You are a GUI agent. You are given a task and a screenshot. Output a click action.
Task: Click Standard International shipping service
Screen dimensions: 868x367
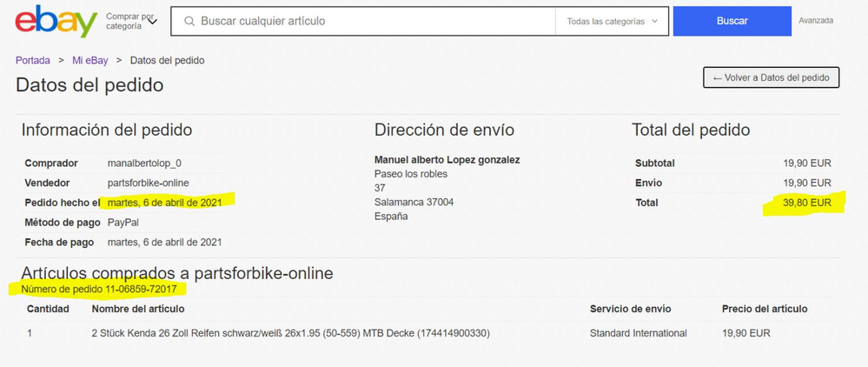[639, 333]
